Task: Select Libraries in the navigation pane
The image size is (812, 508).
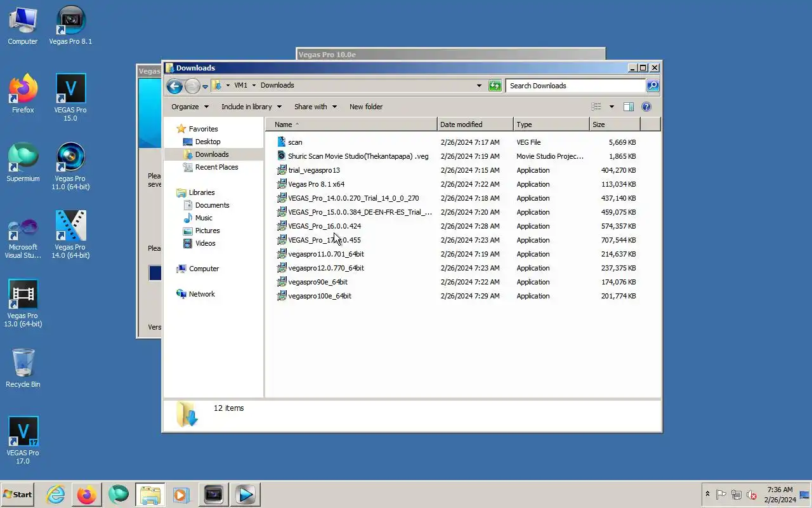Action: [x=202, y=192]
